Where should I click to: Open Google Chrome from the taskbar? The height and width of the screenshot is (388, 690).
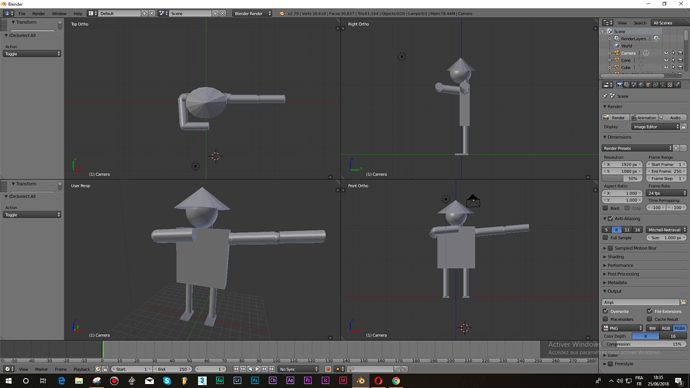tap(396, 381)
